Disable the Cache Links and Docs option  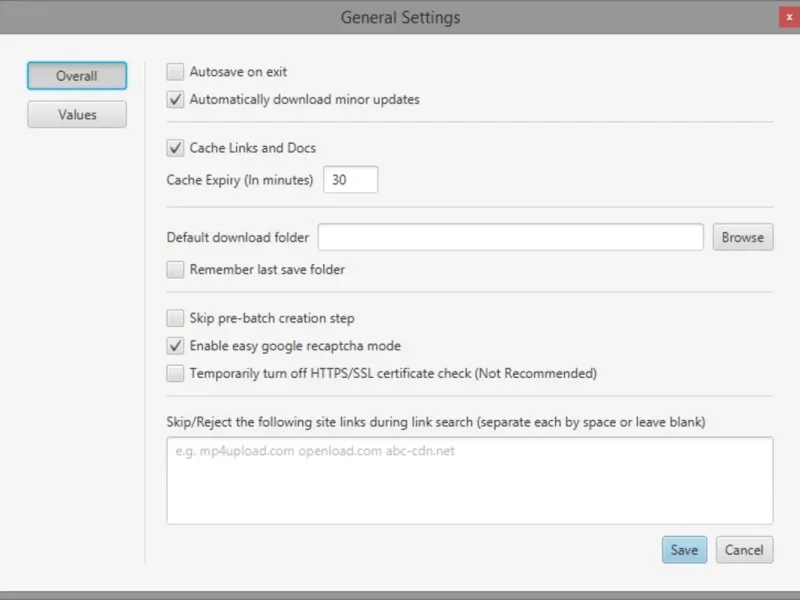(175, 148)
